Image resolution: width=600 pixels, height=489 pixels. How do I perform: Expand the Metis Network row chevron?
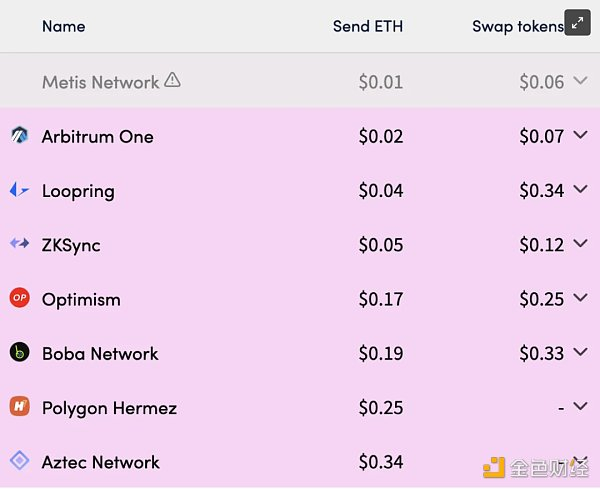pos(580,81)
